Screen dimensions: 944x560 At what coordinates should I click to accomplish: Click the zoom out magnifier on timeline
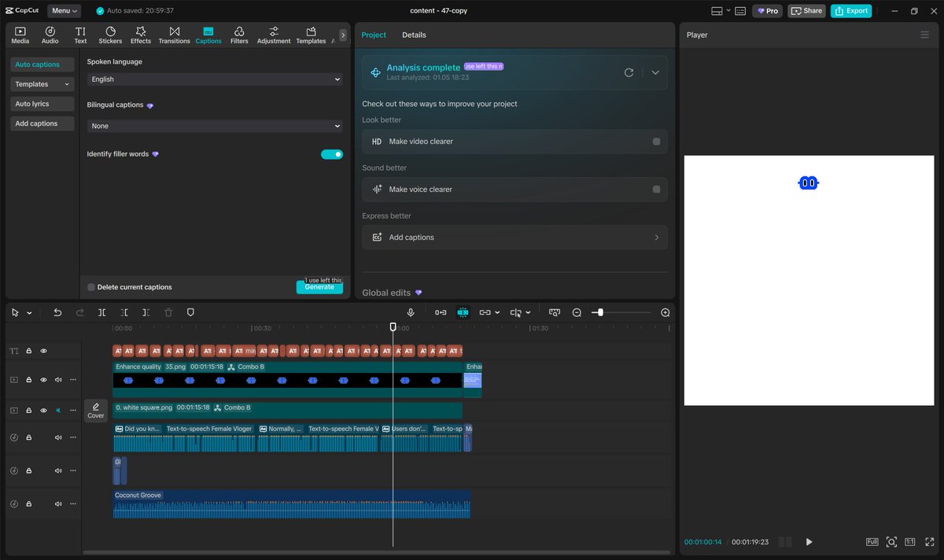tap(577, 312)
